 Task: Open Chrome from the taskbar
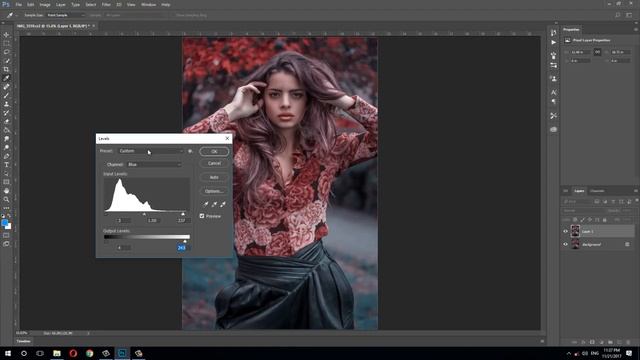[x=89, y=353]
